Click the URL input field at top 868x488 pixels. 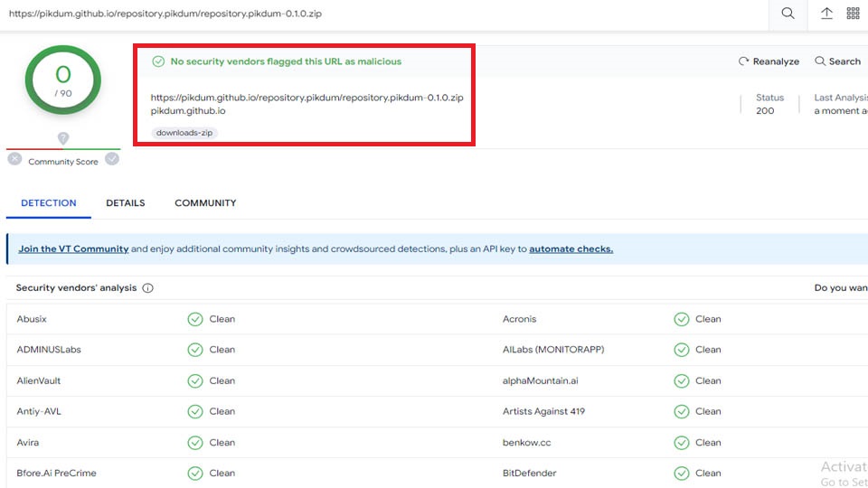384,14
